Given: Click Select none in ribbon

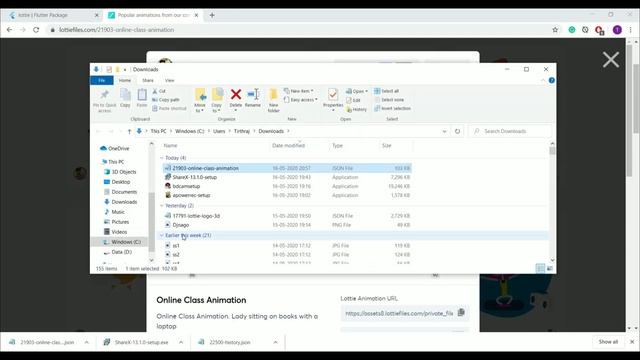Looking at the screenshot, I should coord(389,100).
